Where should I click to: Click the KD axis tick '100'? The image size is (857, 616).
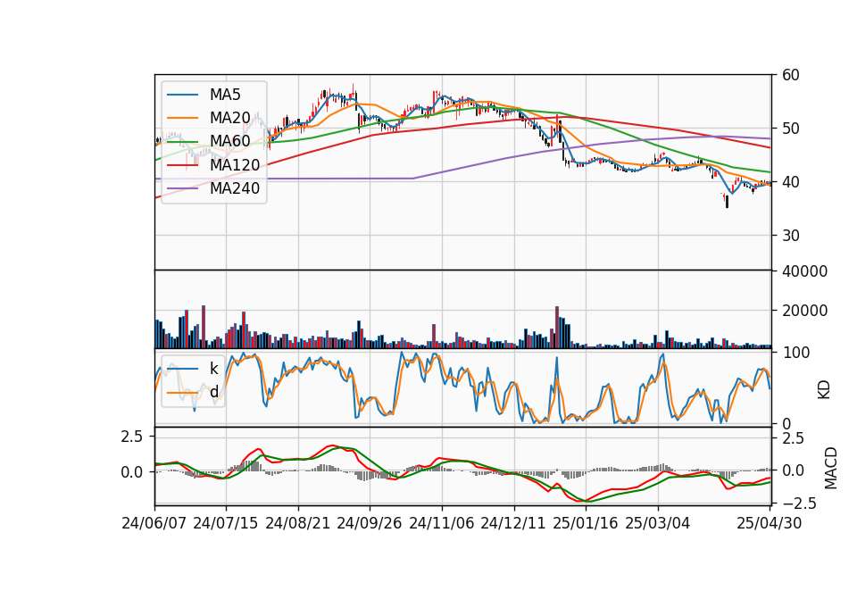click(x=795, y=353)
